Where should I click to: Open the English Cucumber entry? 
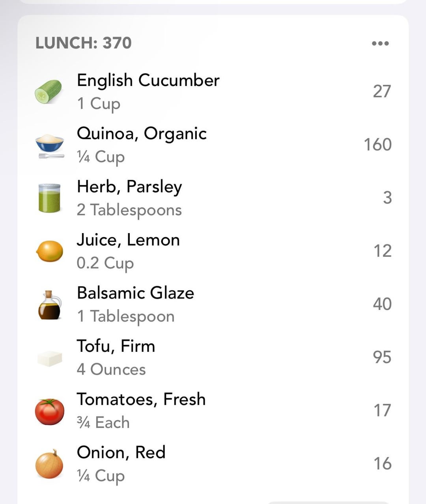(148, 81)
